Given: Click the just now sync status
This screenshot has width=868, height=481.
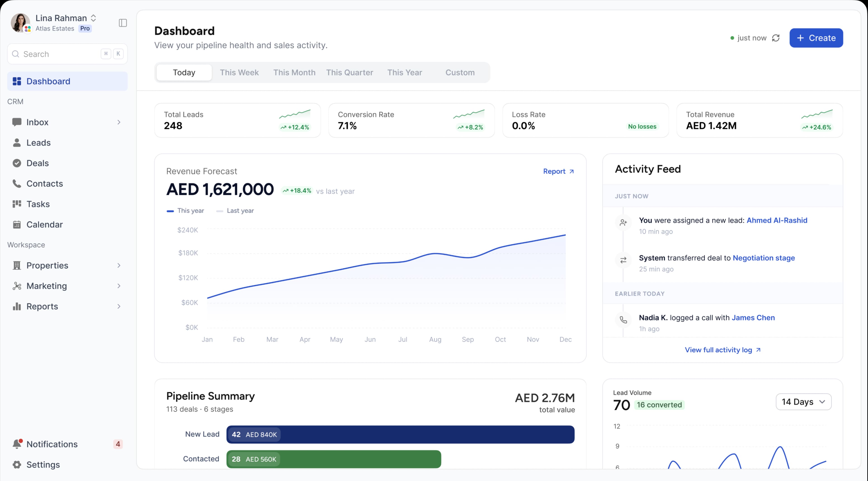Looking at the screenshot, I should [x=748, y=38].
